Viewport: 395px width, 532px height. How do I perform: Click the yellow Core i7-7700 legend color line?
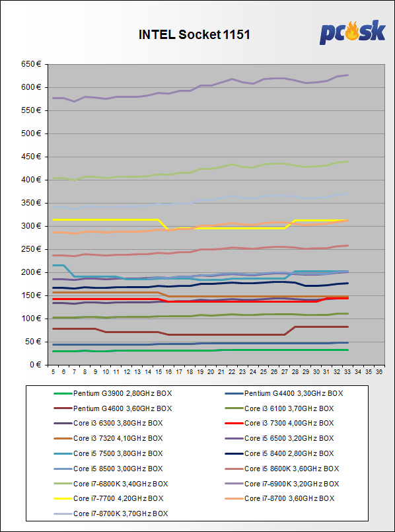pyautogui.click(x=63, y=498)
